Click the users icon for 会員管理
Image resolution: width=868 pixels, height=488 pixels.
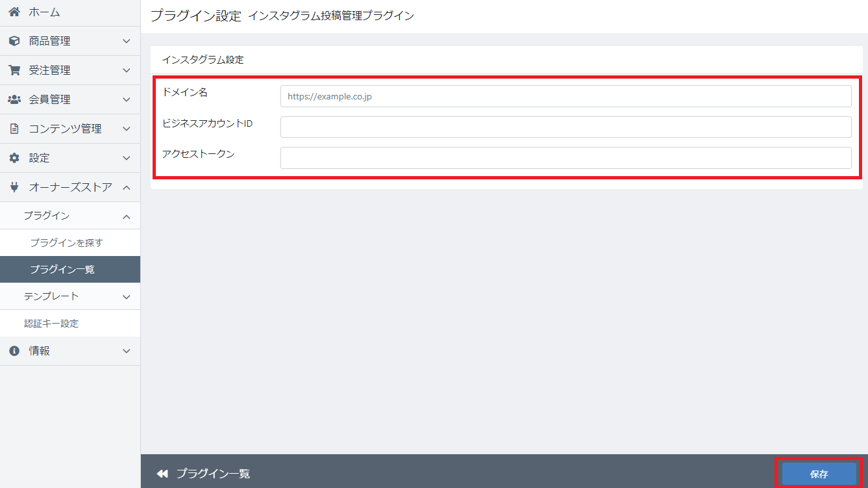pyautogui.click(x=14, y=99)
